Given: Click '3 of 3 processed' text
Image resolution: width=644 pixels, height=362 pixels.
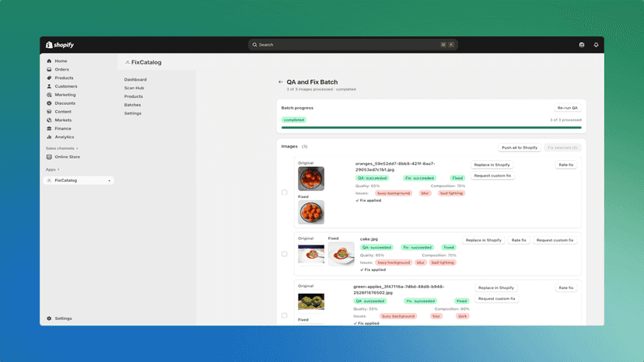Looking at the screenshot, I should tap(565, 120).
